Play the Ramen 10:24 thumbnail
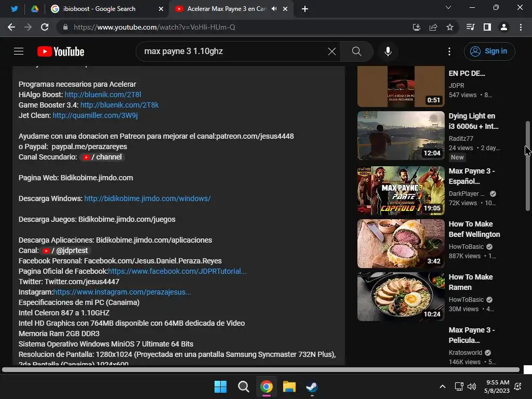532x399 pixels. point(401,297)
